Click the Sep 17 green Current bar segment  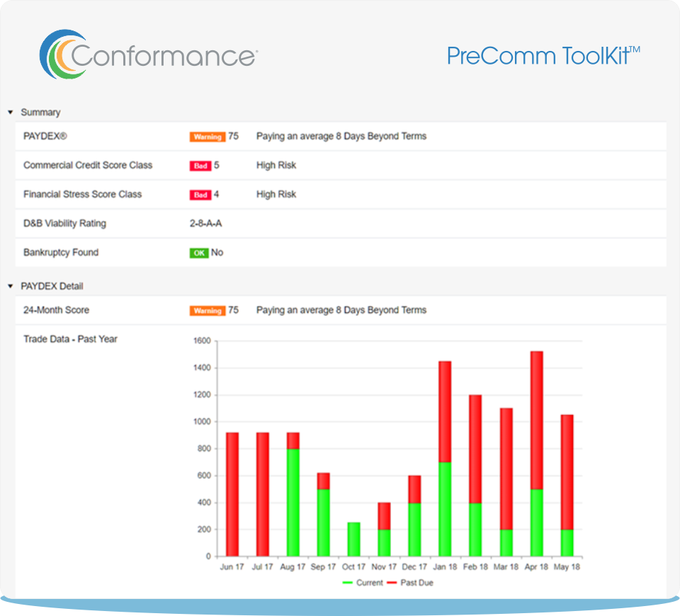point(324,523)
